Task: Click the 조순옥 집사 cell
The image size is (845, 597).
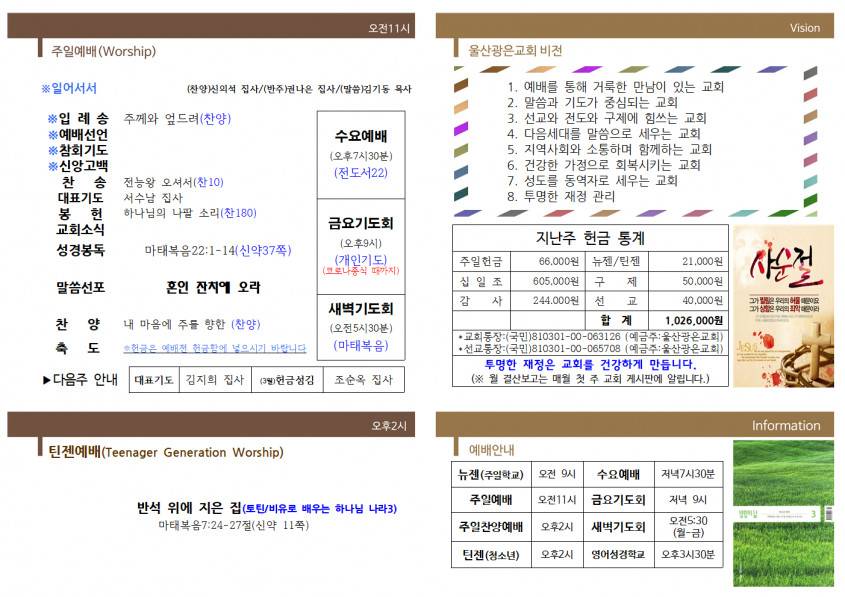Action: pos(364,380)
